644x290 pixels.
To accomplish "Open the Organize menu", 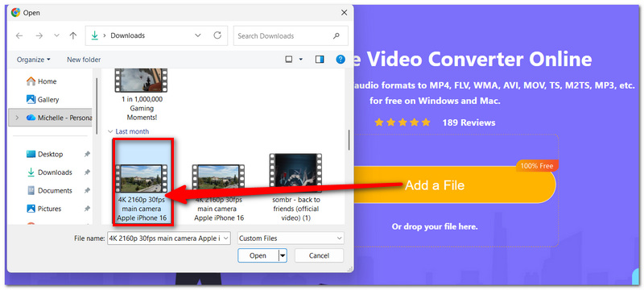I will pyautogui.click(x=34, y=60).
